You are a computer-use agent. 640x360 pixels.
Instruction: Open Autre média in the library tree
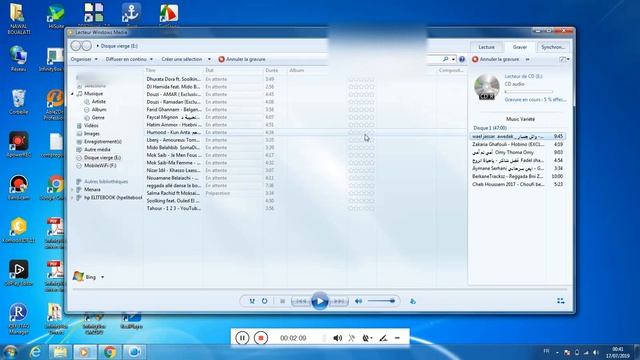tap(93, 149)
